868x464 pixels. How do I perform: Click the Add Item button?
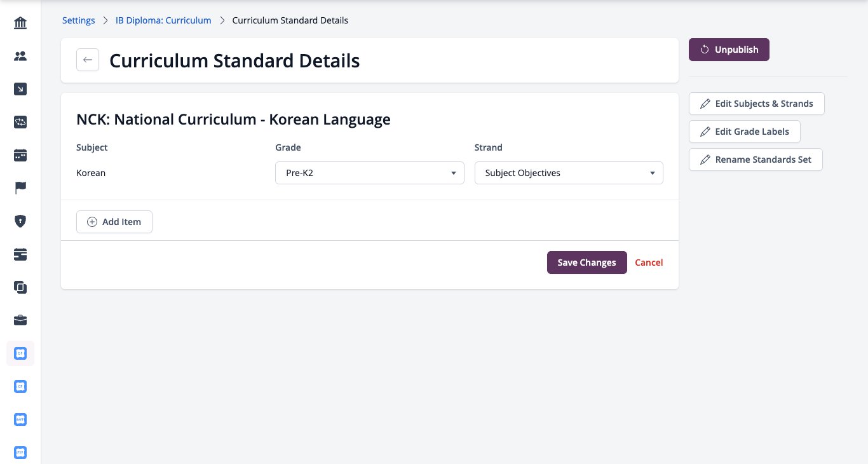114,222
